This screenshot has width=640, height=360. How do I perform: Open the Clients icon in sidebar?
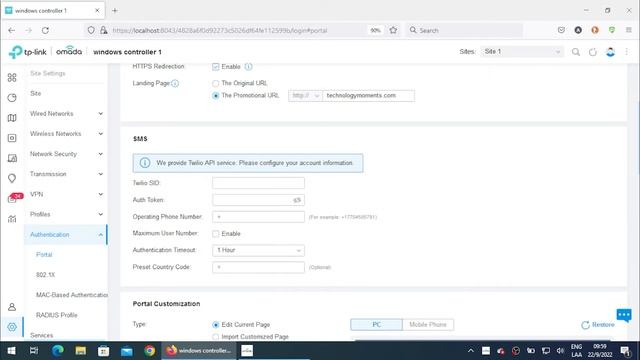click(x=12, y=158)
